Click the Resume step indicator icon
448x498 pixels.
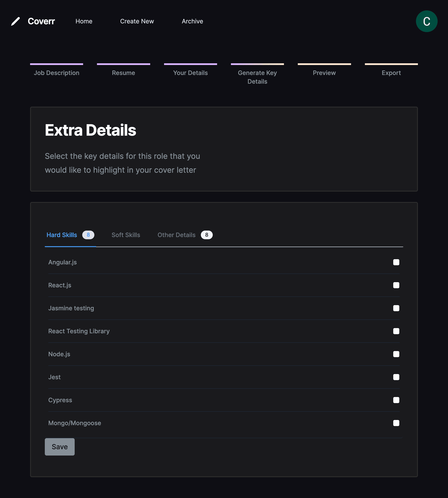123,64
